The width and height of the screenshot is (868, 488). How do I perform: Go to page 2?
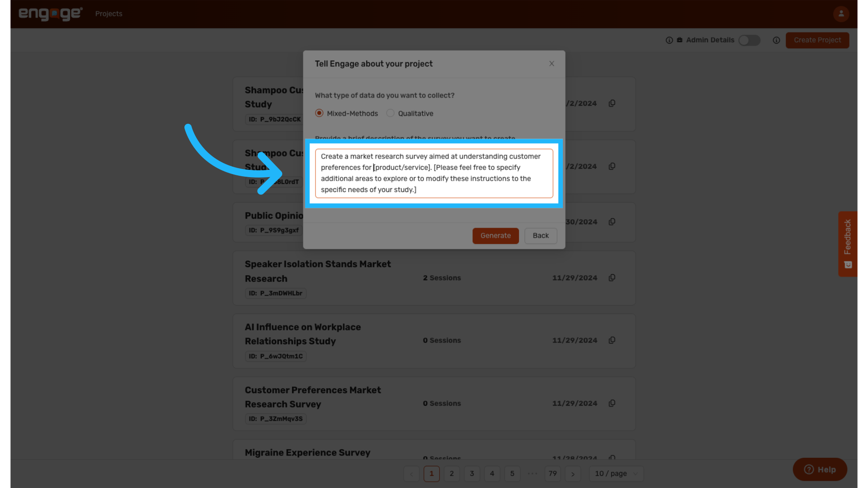452,474
